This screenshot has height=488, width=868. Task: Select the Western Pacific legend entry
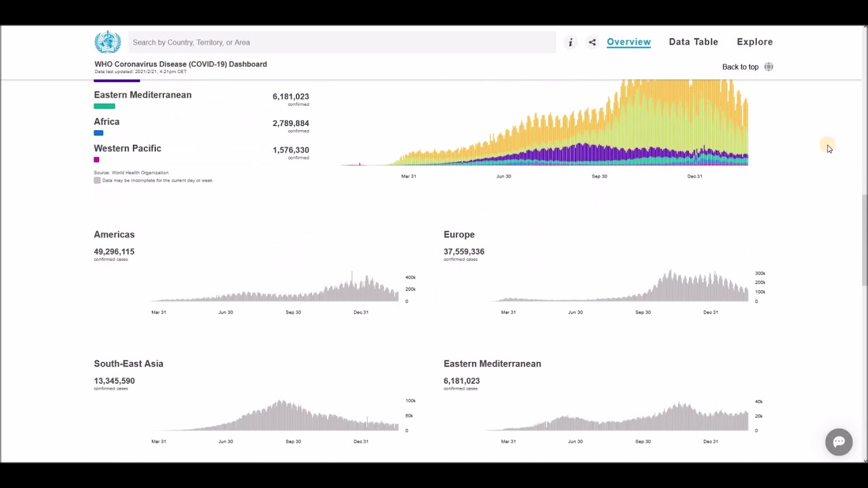127,148
